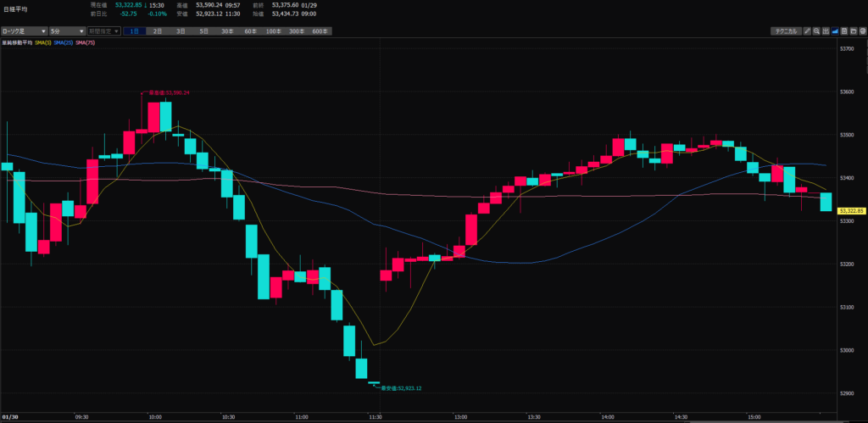Click the print icon in toolbar
The height and width of the screenshot is (423, 868).
[x=861, y=31]
